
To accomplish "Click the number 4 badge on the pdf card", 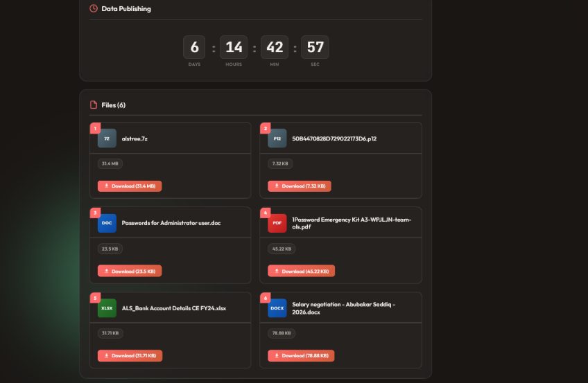I will coord(266,213).
